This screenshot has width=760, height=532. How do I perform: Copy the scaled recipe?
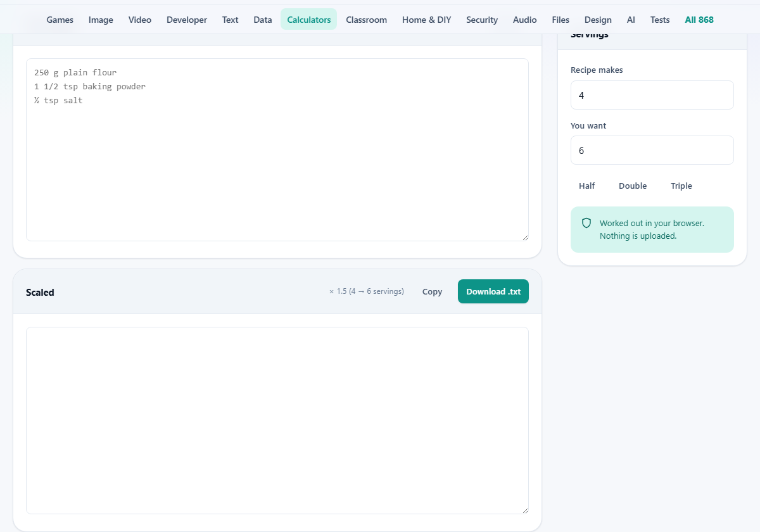(x=432, y=291)
